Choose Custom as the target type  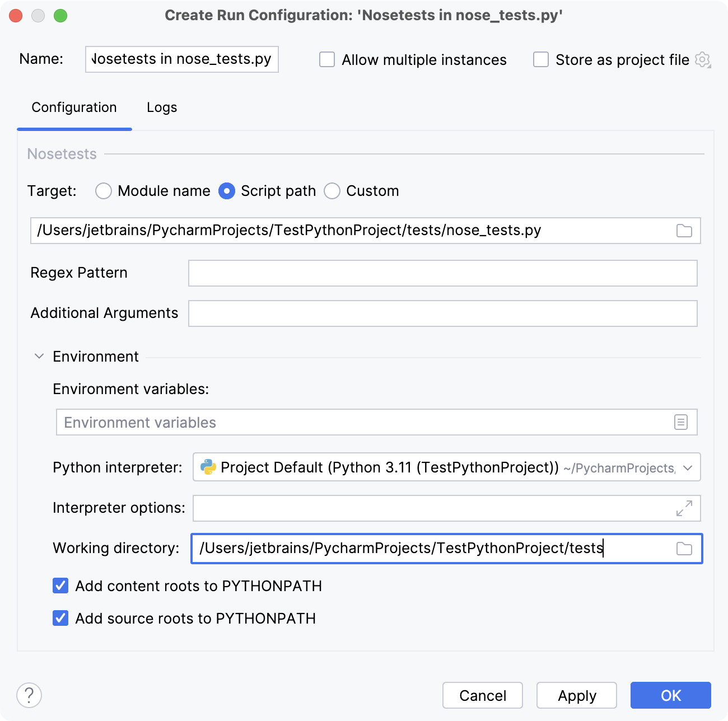pyautogui.click(x=332, y=191)
